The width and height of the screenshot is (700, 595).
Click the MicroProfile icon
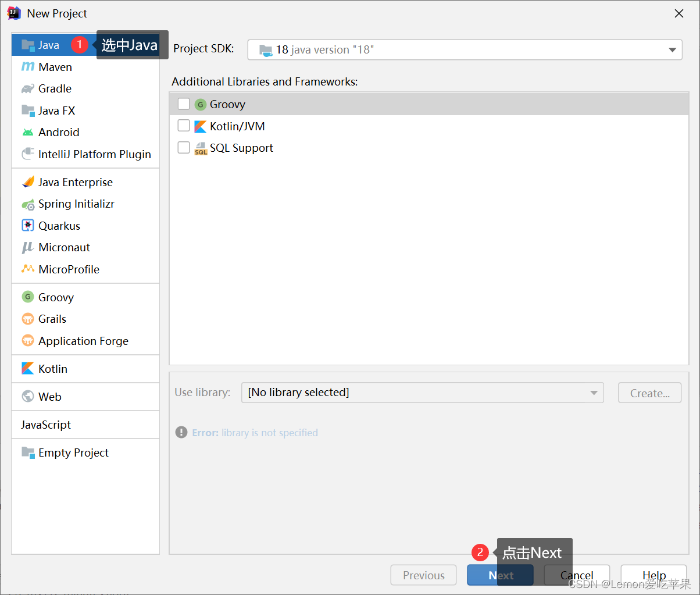tap(28, 269)
